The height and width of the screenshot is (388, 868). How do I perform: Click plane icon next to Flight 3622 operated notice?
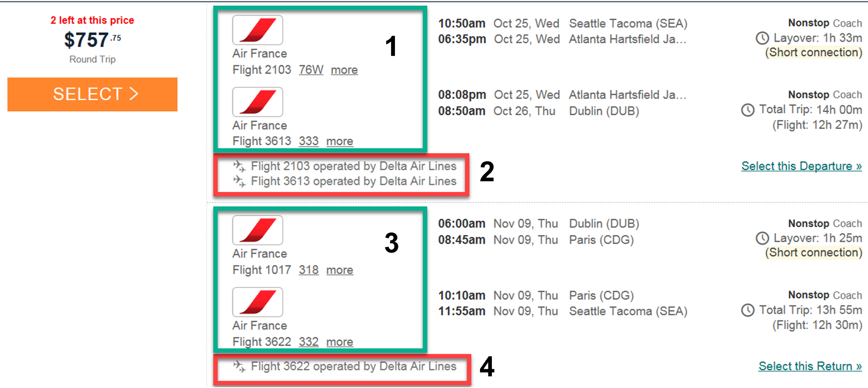239,366
